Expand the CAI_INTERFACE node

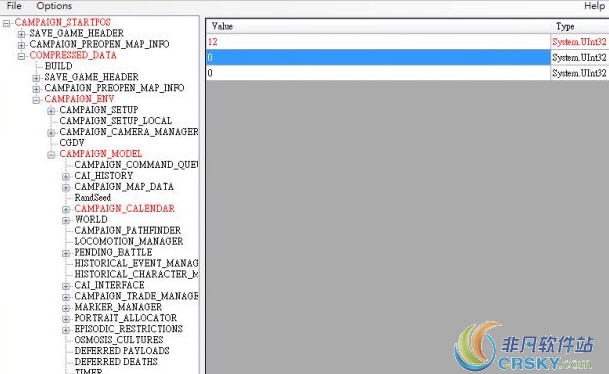pyautogui.click(x=66, y=286)
